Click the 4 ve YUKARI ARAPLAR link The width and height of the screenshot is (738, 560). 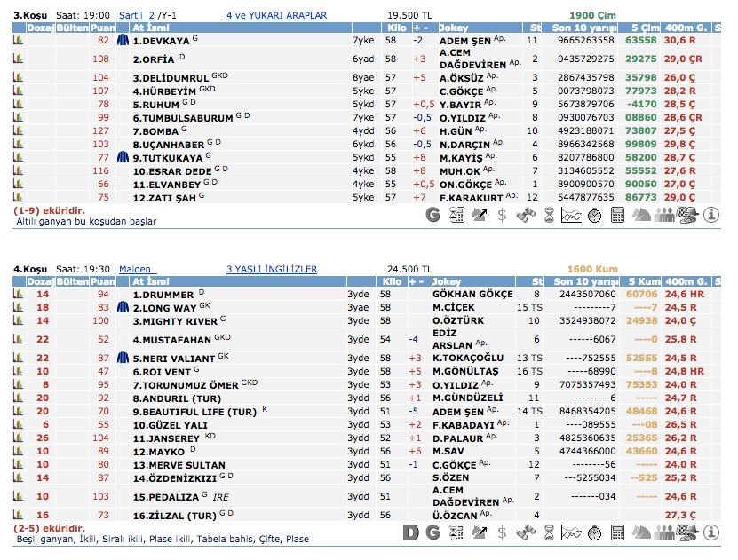(276, 16)
